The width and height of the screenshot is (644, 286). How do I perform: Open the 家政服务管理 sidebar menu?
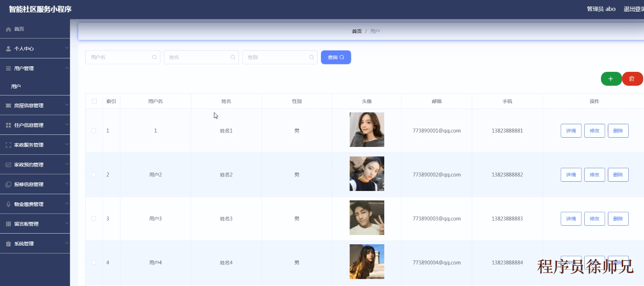click(x=35, y=145)
